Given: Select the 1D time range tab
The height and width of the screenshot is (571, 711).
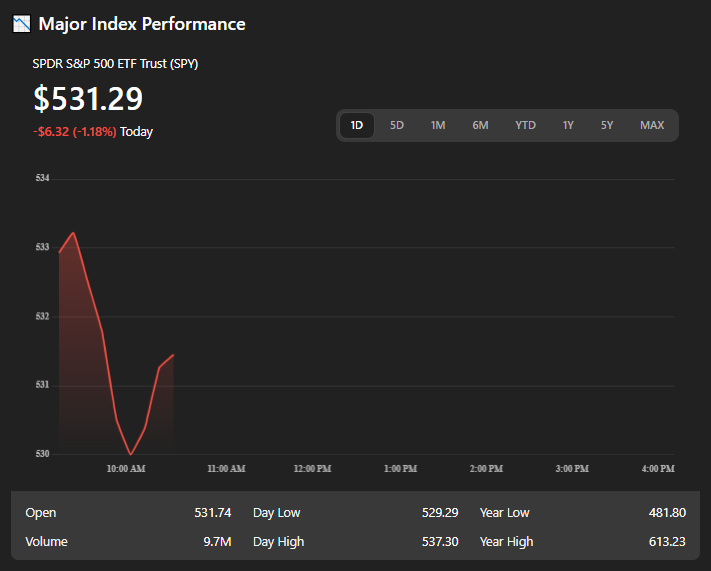Looking at the screenshot, I should 357,125.
